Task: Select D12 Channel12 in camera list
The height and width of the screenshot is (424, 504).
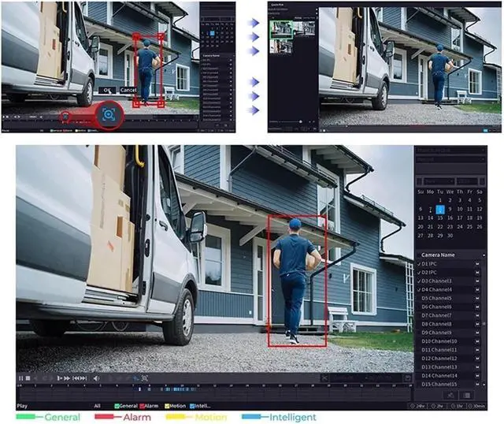Action: point(439,359)
